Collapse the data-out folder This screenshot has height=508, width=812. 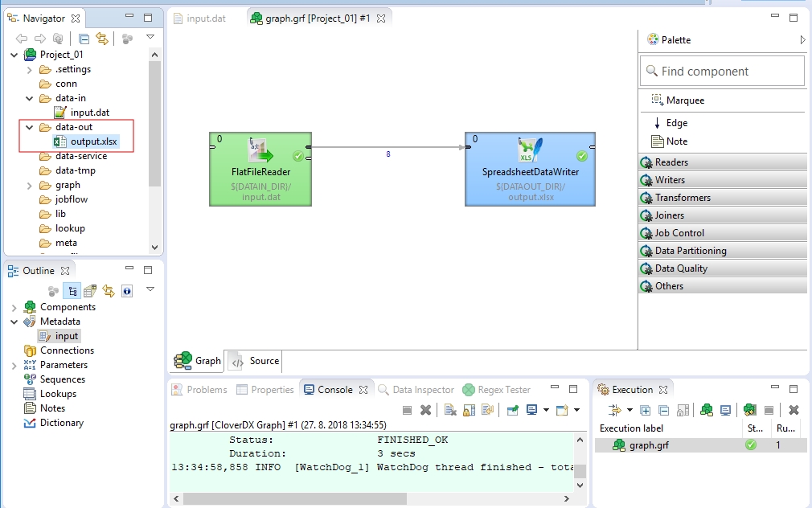click(x=30, y=127)
